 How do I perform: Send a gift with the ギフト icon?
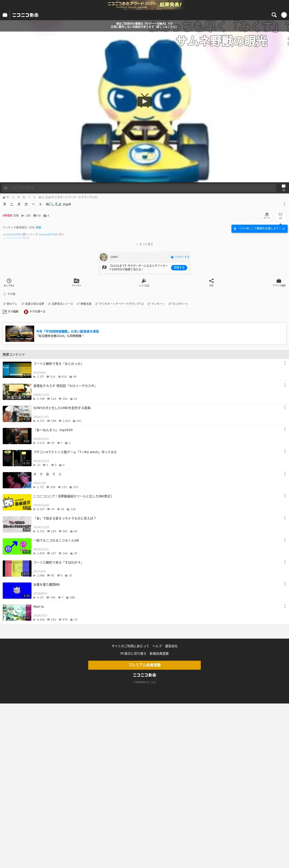pos(267,216)
